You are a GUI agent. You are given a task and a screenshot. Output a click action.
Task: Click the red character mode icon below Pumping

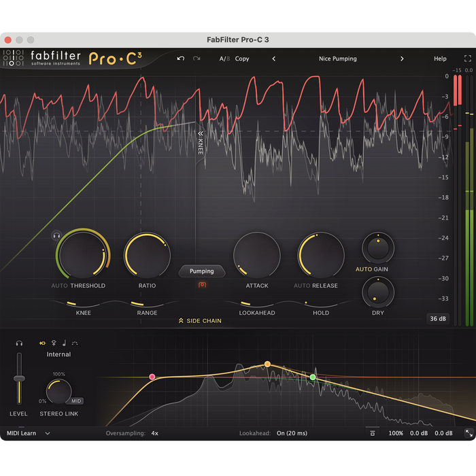[202, 284]
